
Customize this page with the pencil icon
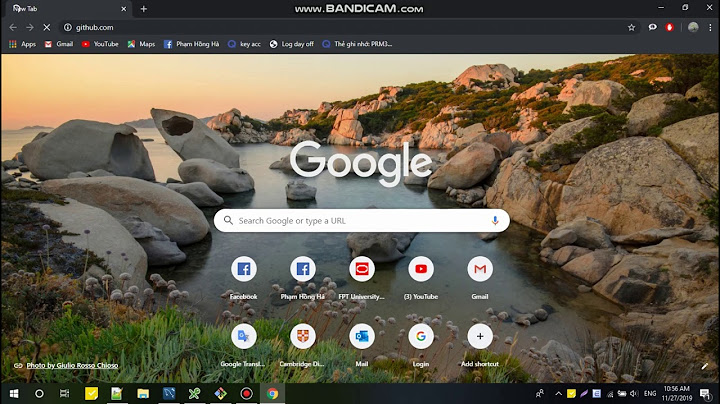(x=705, y=366)
